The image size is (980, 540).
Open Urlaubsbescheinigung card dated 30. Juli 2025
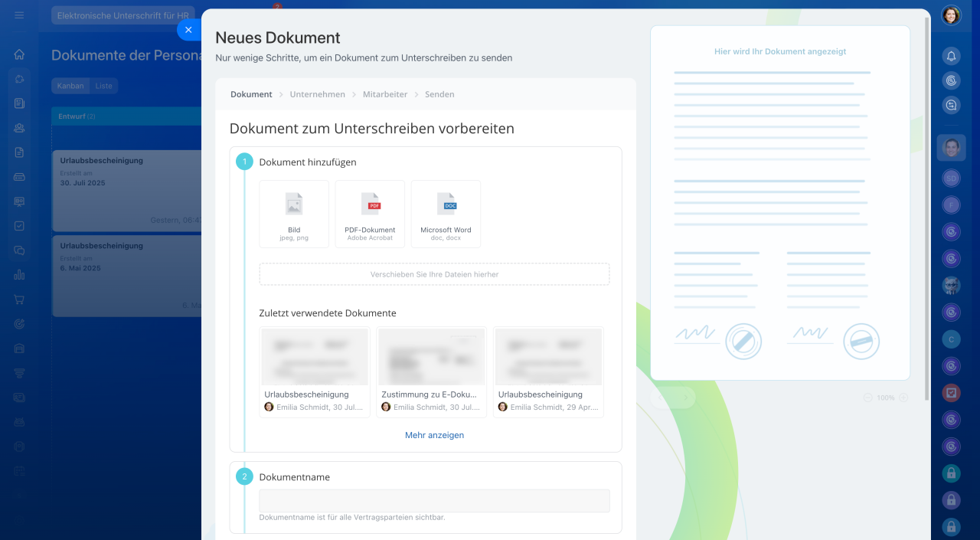(x=127, y=191)
